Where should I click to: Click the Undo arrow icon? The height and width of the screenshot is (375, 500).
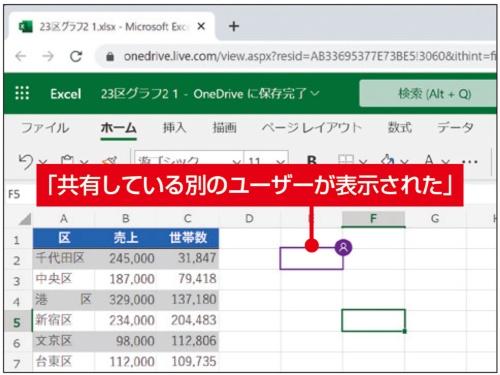(x=26, y=161)
